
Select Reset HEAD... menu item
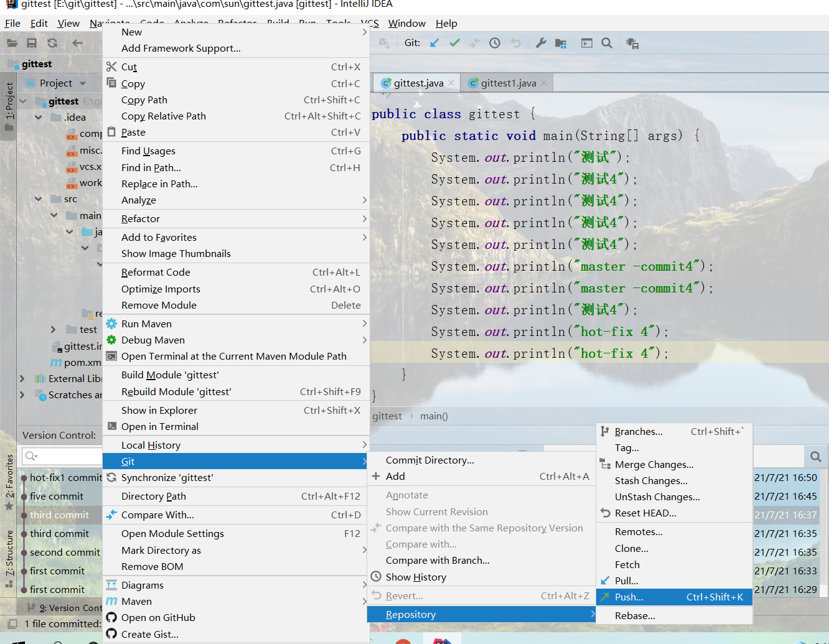coord(674,513)
